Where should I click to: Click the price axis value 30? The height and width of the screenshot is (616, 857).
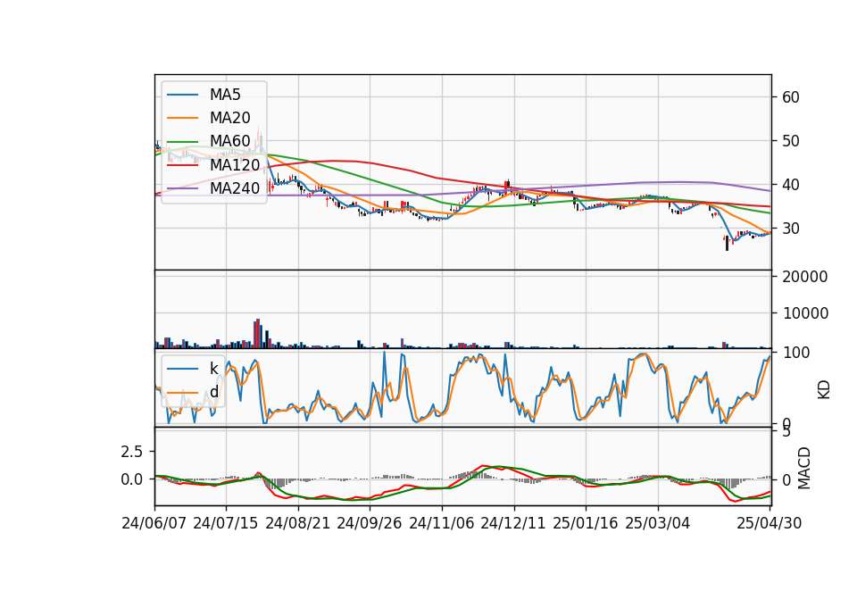point(791,229)
